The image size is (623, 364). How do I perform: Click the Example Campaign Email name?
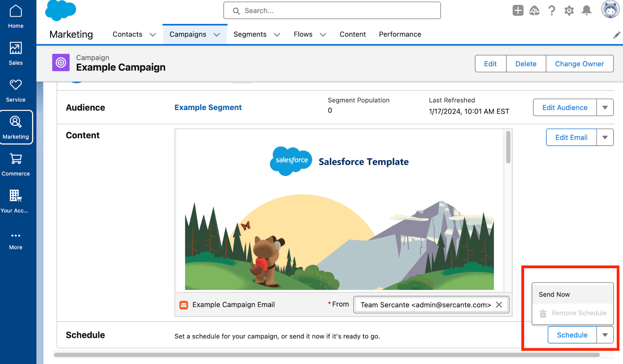[x=234, y=305]
